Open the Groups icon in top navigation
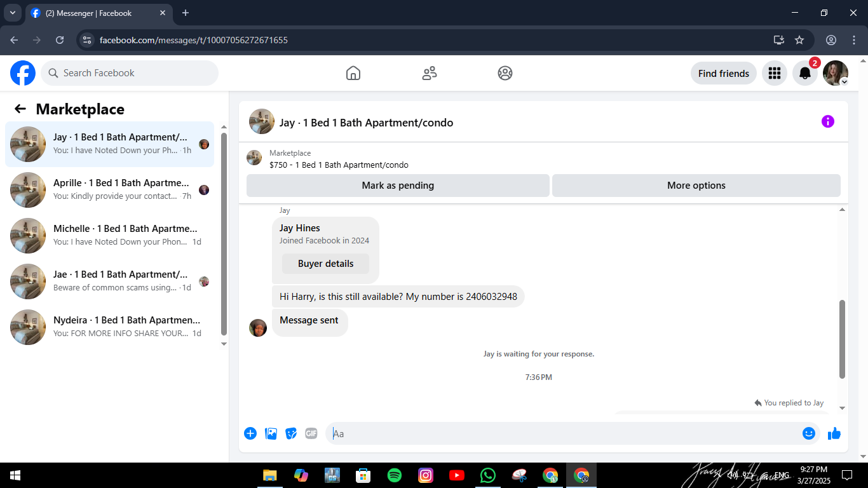Viewport: 868px width, 488px height. click(505, 73)
